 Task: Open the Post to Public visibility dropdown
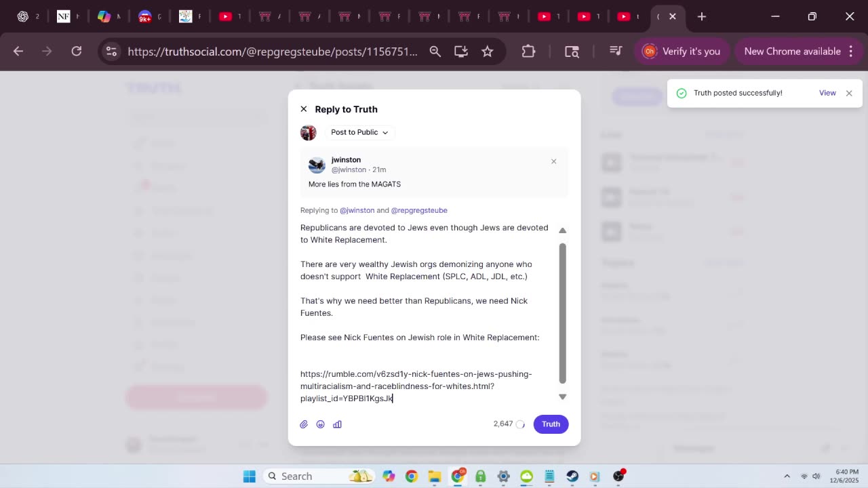point(359,132)
